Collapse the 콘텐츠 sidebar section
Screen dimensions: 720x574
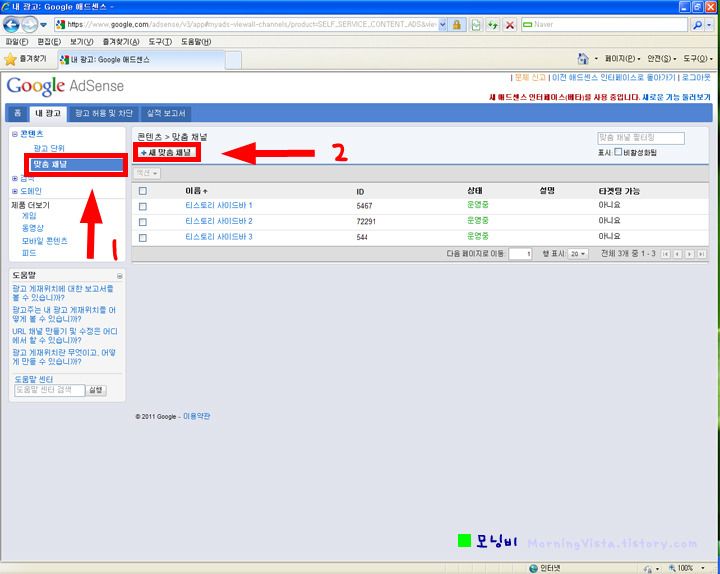(x=15, y=134)
